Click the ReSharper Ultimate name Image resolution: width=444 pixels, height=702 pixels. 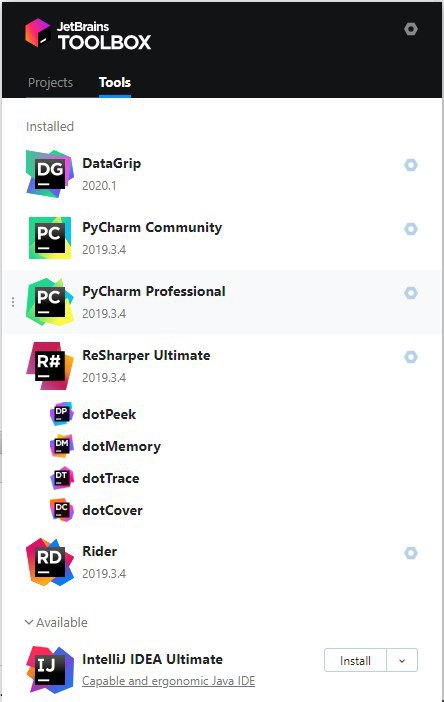click(146, 355)
